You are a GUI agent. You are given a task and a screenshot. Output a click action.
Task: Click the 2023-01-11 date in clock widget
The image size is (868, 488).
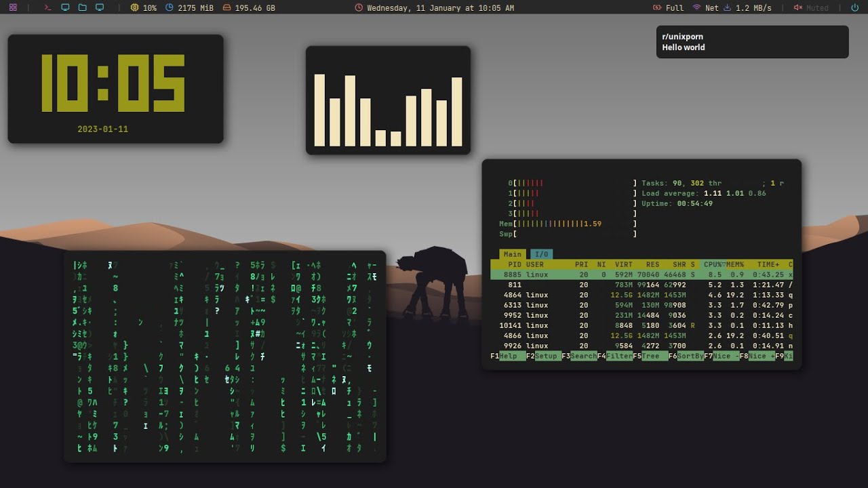pos(102,129)
